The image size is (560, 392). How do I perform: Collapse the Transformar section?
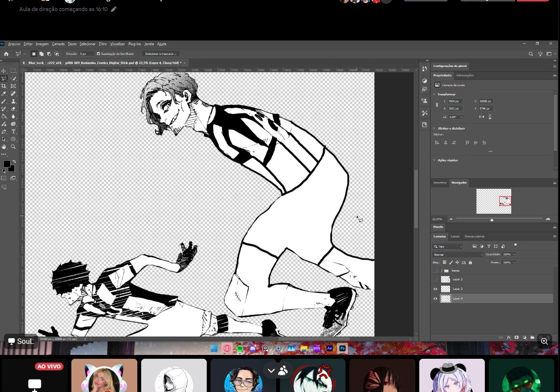(434, 94)
